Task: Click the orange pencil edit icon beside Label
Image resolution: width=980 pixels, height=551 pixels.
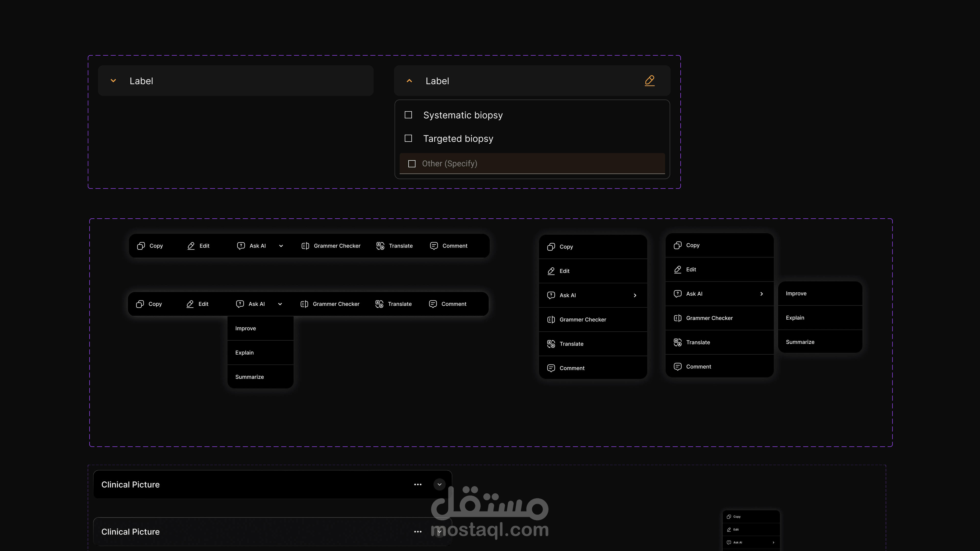Action: click(x=650, y=81)
